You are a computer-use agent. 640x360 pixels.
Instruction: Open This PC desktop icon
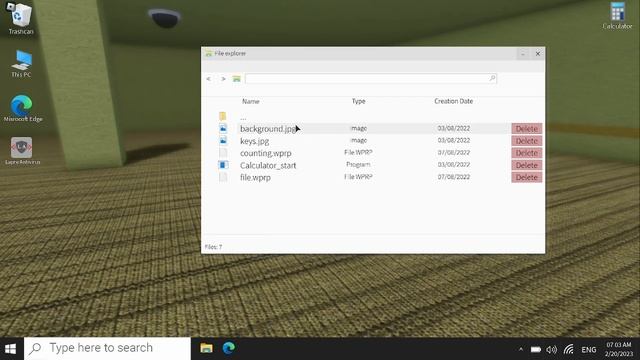[21, 64]
